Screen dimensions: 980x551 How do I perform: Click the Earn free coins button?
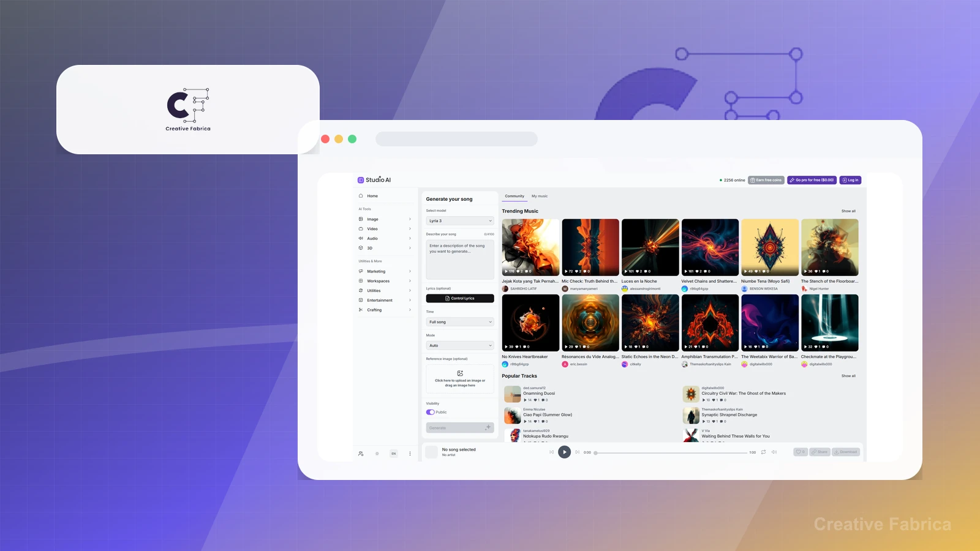click(x=766, y=180)
